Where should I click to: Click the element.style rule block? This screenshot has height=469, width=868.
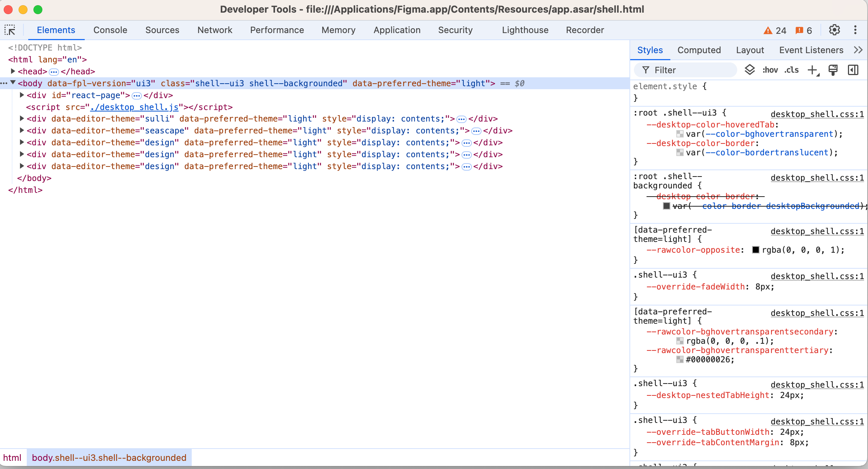click(x=748, y=92)
